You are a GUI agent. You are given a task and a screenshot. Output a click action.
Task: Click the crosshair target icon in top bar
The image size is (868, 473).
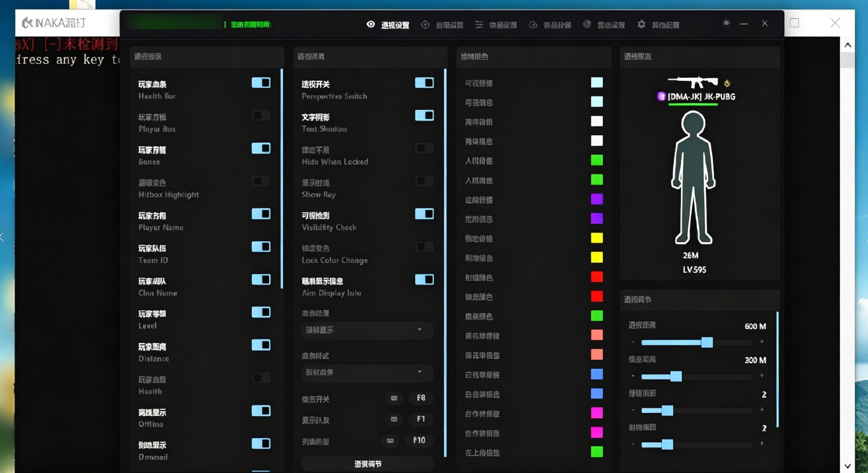425,25
